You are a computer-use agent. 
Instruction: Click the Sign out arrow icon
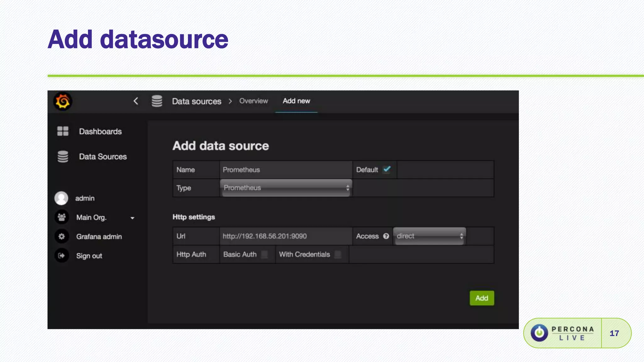coord(62,255)
